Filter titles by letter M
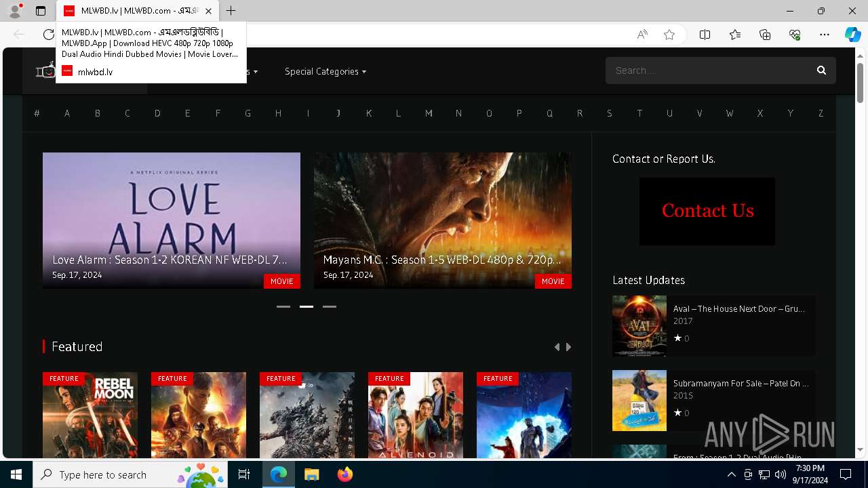868x488 pixels. coord(429,113)
